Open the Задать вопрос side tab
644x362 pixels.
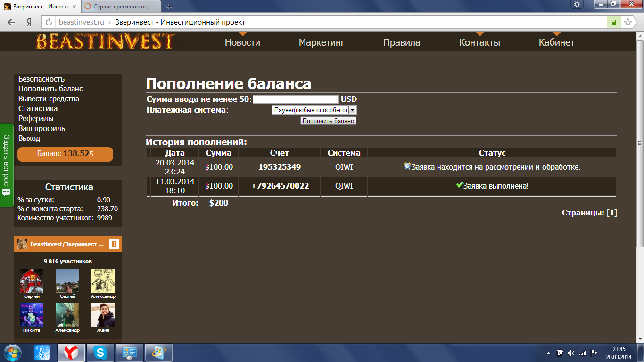7,165
